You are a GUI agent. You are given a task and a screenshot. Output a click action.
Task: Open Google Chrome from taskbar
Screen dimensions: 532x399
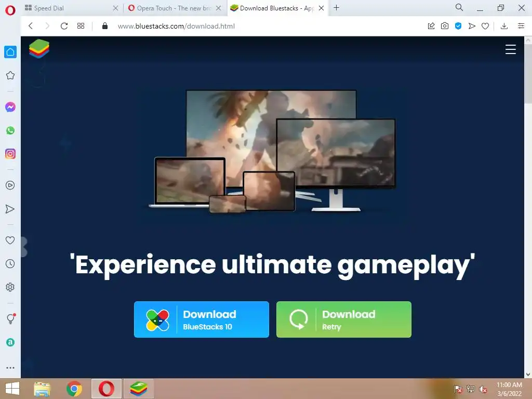(x=74, y=389)
